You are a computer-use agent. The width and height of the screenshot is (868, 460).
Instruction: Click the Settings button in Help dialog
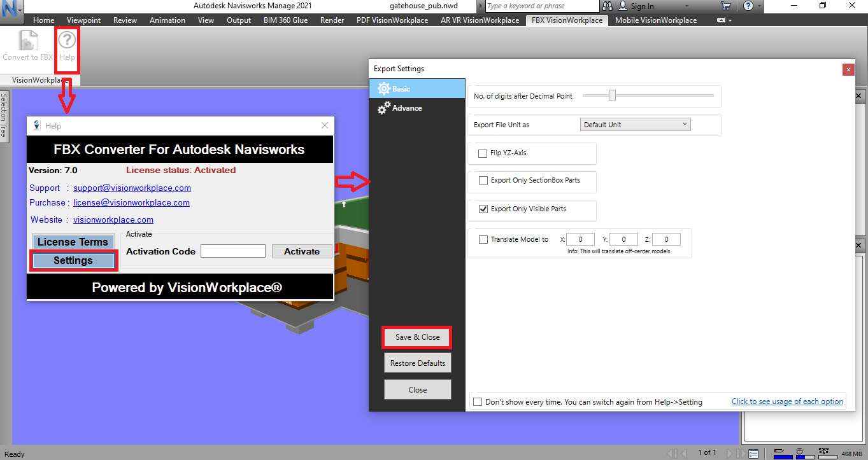[x=73, y=260]
